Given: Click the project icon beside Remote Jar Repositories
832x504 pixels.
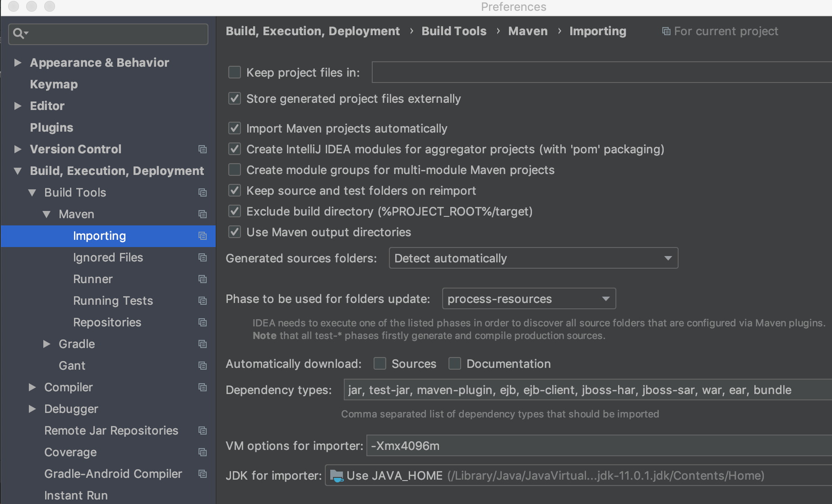Looking at the screenshot, I should 202,431.
